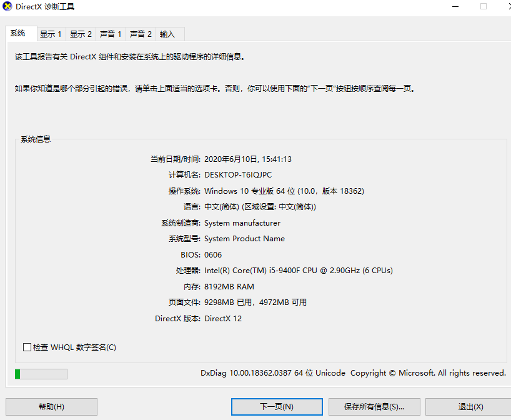Click the 语言 label
This screenshot has height=420, width=511.
pyautogui.click(x=192, y=207)
